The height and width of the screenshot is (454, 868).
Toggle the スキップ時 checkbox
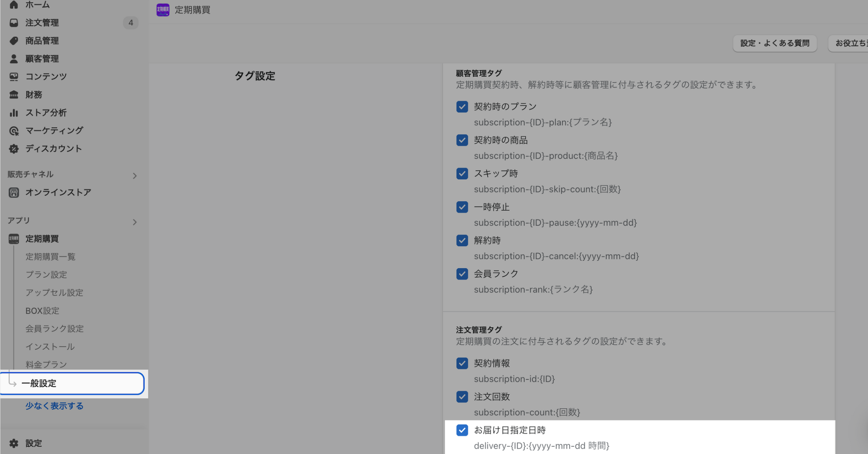462,174
